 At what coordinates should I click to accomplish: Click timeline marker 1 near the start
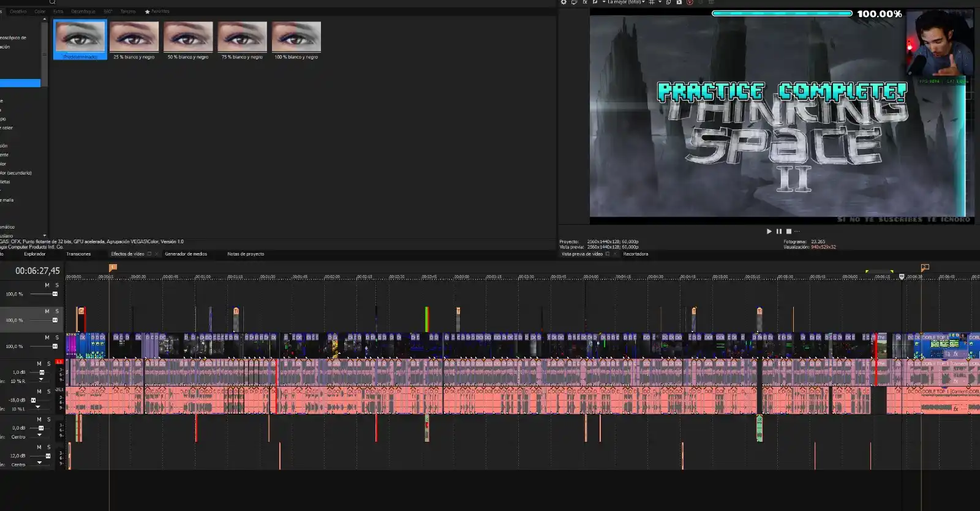point(113,268)
